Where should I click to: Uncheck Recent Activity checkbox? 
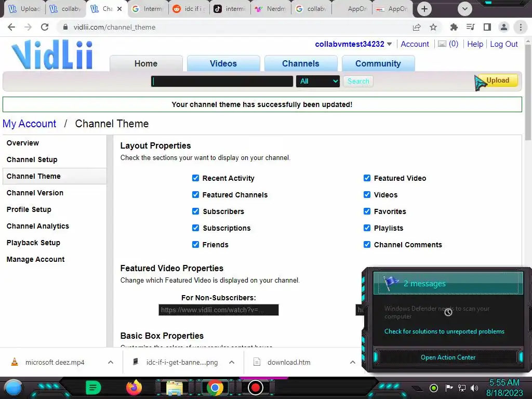[195, 178]
